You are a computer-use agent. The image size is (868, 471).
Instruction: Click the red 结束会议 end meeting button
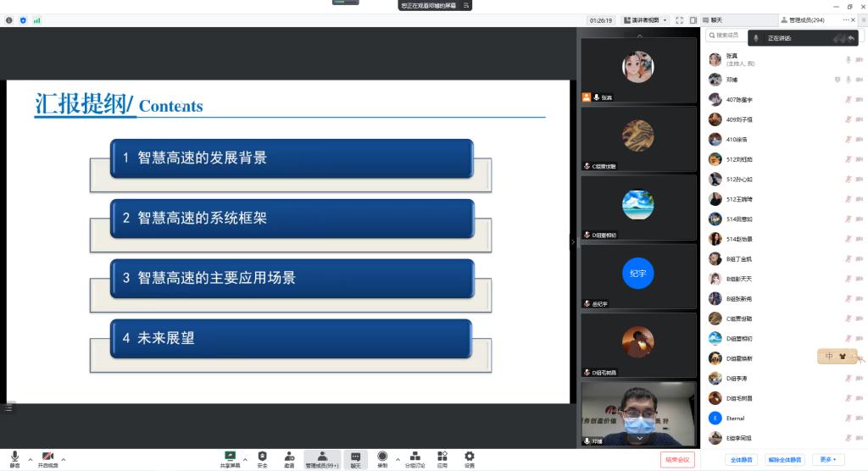click(x=677, y=459)
